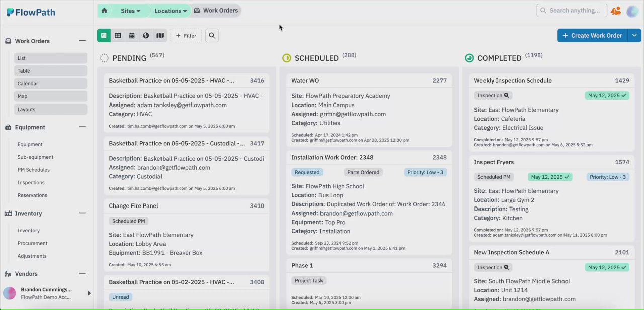Select Calendar under Work Orders
The image size is (644, 310).
[x=50, y=84]
